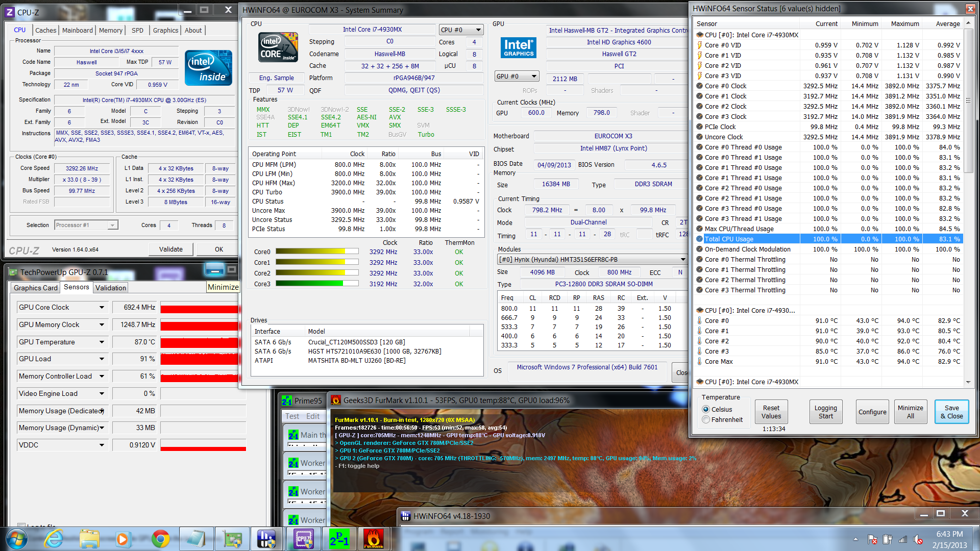The width and height of the screenshot is (980, 551).
Task: Open the memory Modules dropdown (Hynix)
Action: pyautogui.click(x=592, y=259)
